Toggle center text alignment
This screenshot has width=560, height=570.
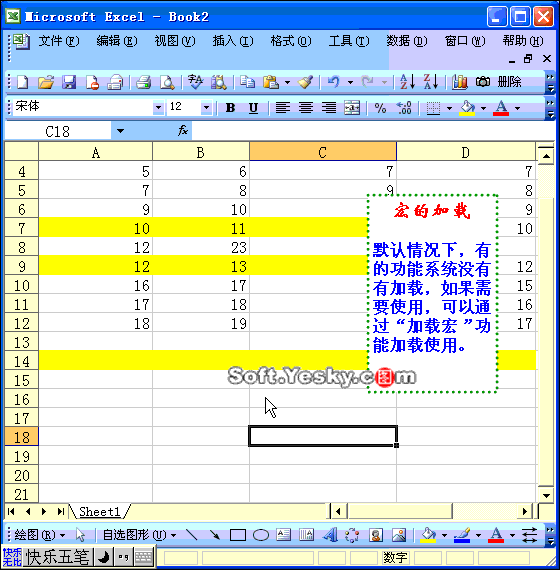pyautogui.click(x=306, y=108)
